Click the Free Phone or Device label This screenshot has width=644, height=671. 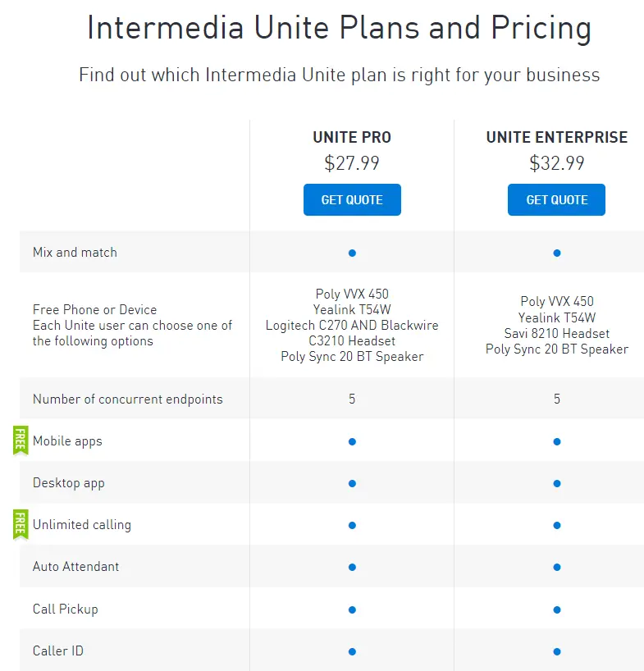pos(94,310)
